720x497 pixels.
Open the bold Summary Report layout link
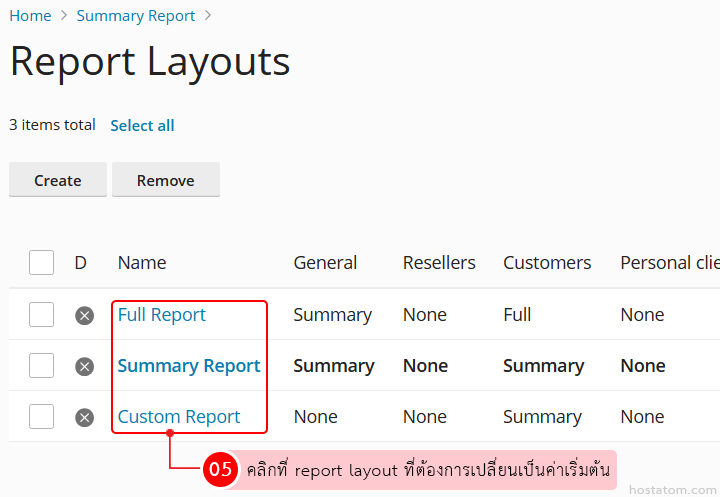(x=189, y=366)
